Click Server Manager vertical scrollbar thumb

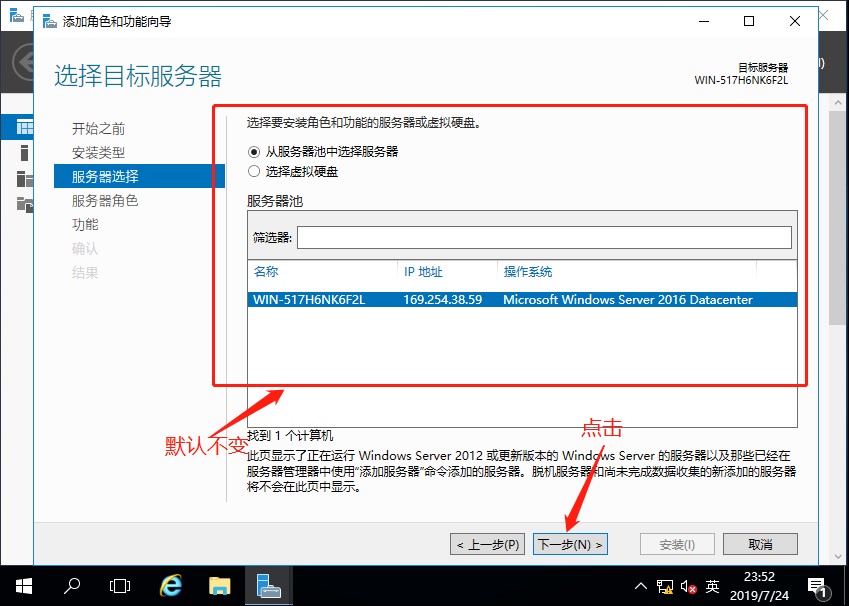(x=839, y=219)
